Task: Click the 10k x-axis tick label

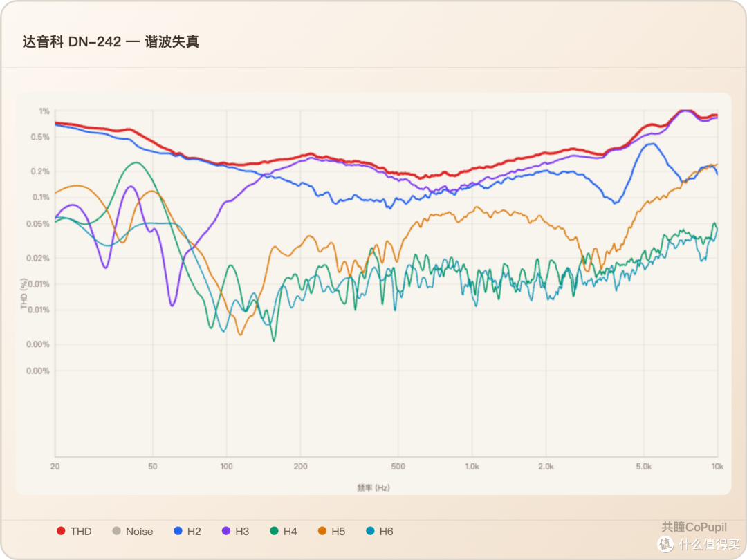Action: click(717, 467)
